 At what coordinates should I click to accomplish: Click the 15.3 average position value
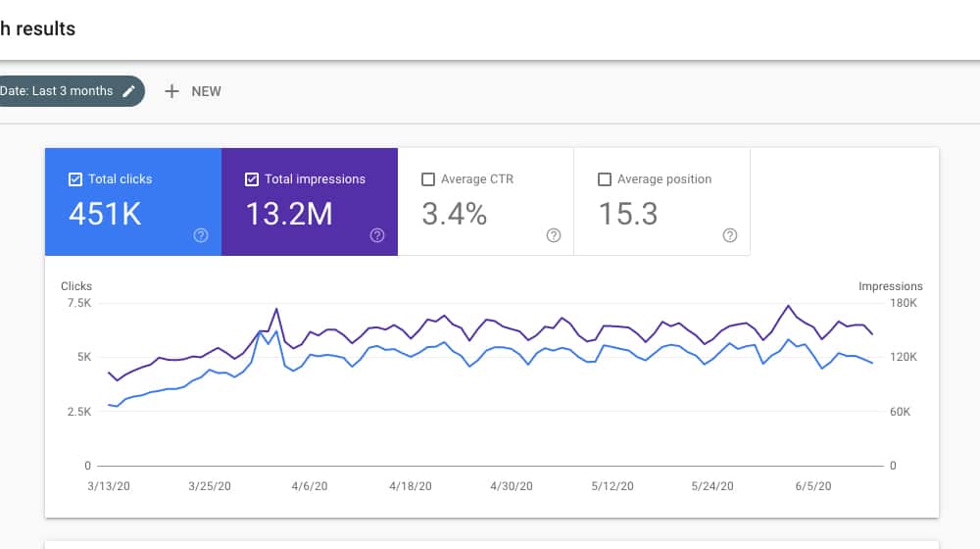pos(628,214)
